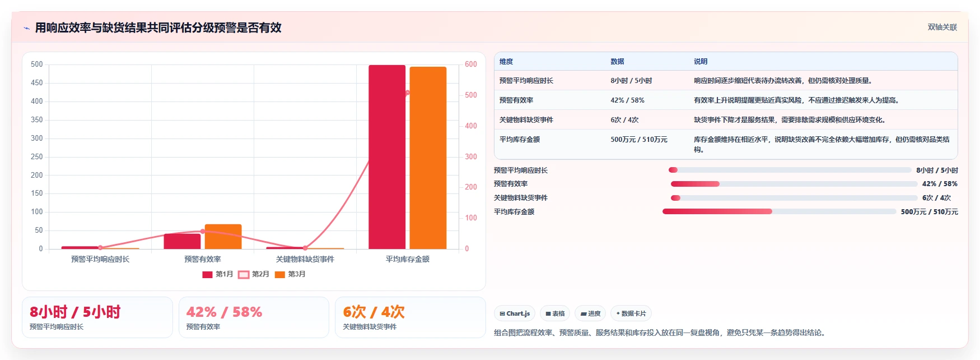Toggle the 第3月 legend item

click(290, 274)
